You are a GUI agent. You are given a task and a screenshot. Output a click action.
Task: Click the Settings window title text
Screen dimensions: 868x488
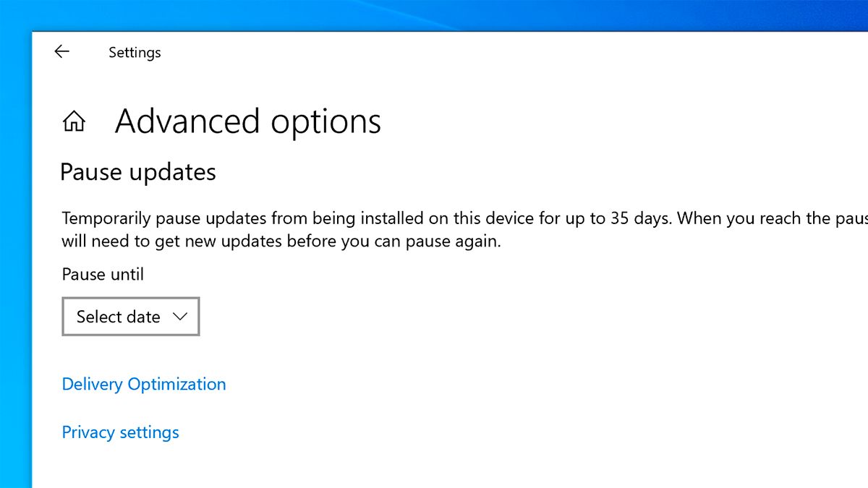(x=135, y=53)
